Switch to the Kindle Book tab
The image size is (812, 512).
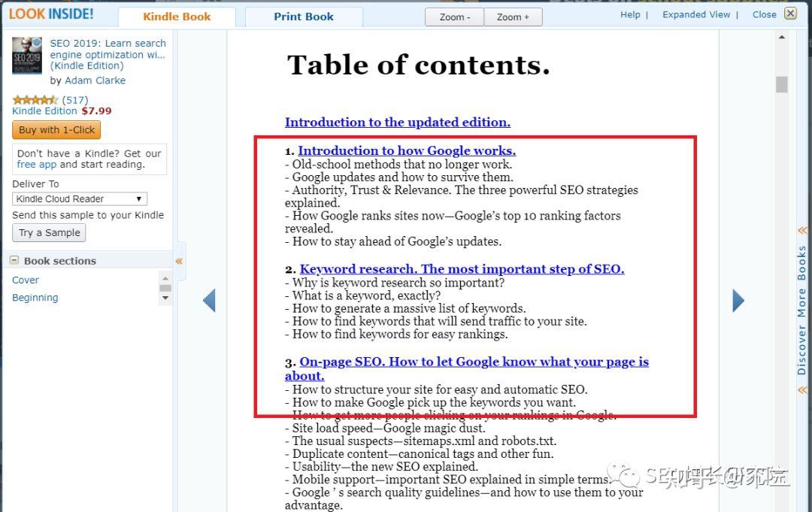[177, 17]
